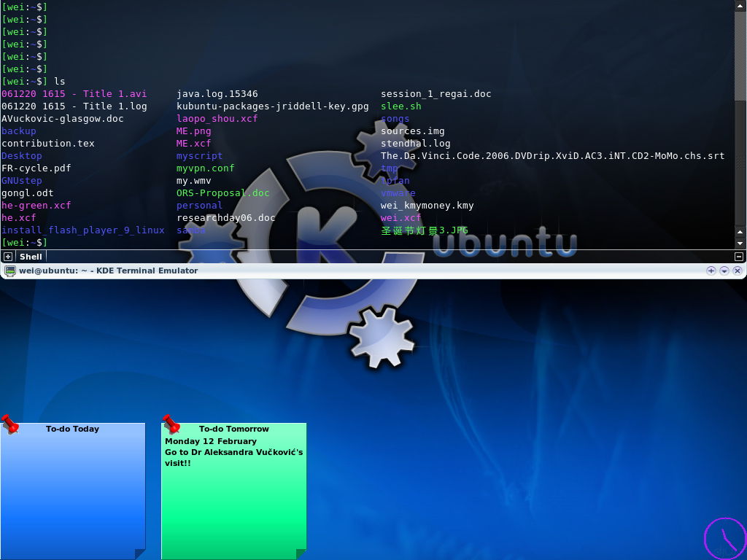Click 'ORS-Proposal.doc' in the listing
The image size is (747, 560).
point(223,192)
